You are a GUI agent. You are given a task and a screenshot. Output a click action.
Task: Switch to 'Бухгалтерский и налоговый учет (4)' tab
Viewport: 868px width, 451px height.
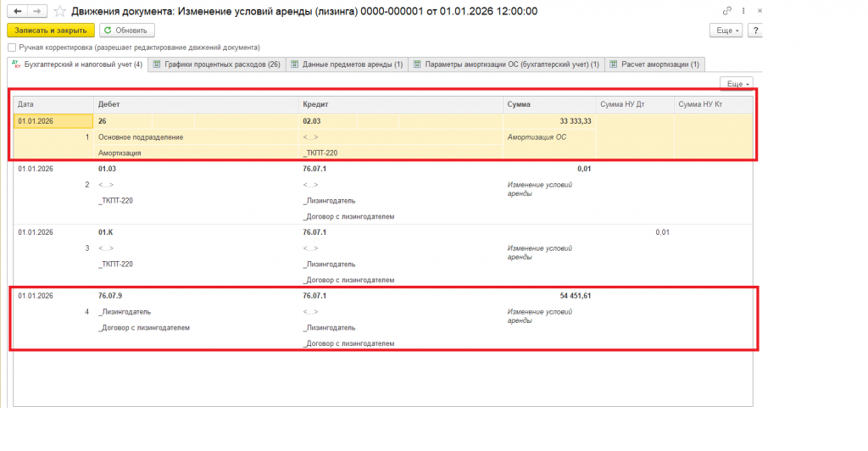pos(77,64)
